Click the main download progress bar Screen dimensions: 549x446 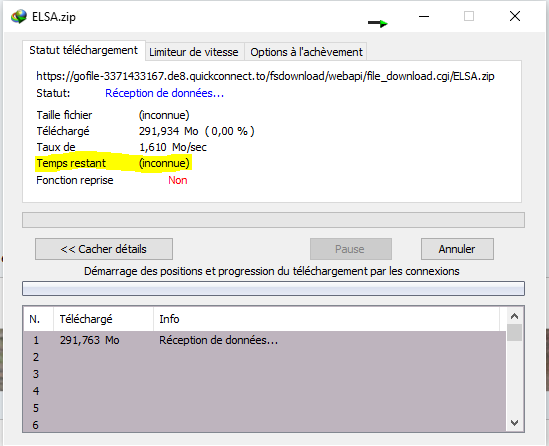273,220
